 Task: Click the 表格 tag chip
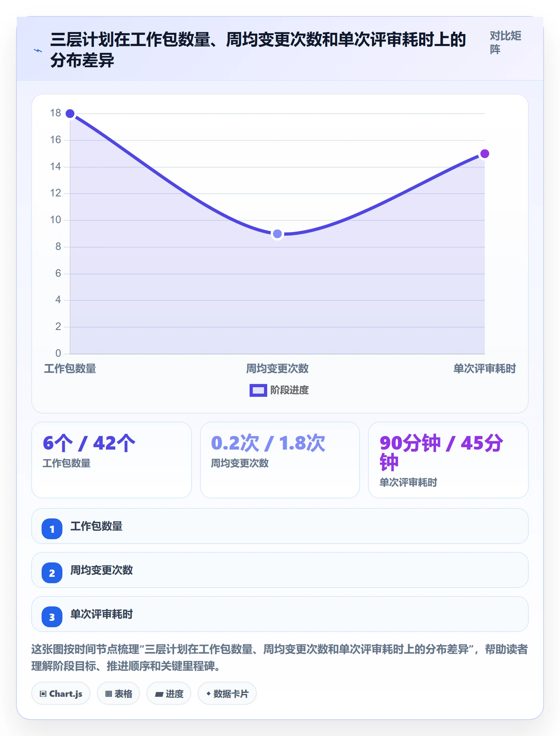coord(118,693)
